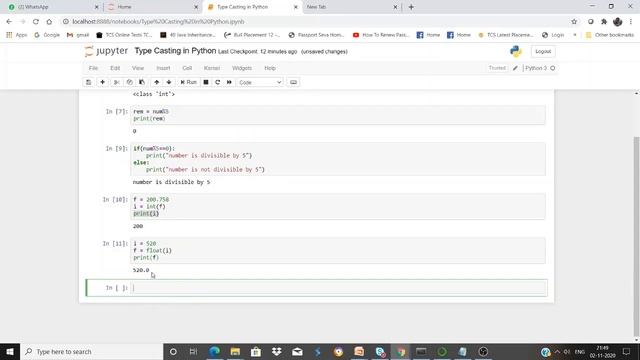This screenshot has height=360, width=640.
Task: Select the cell In [7] code area
Action: pos(338,115)
